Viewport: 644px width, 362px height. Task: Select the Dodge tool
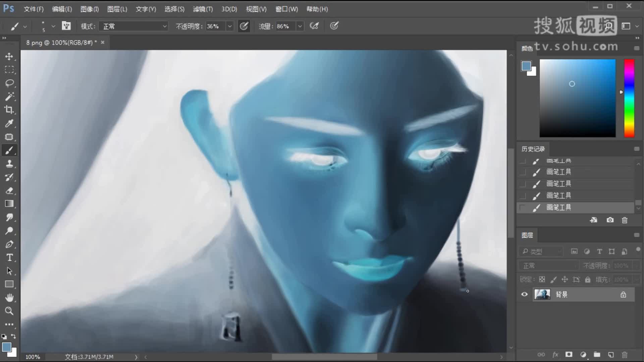coord(9,231)
